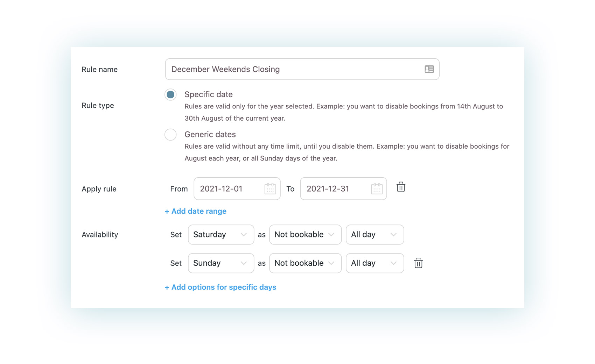Click the Add date range link
595x364 pixels.
tap(196, 211)
